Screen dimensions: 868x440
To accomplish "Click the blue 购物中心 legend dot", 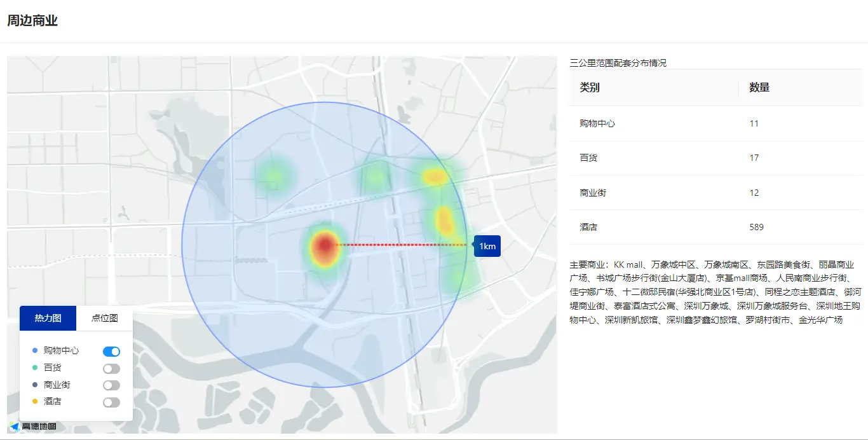I will (x=34, y=350).
